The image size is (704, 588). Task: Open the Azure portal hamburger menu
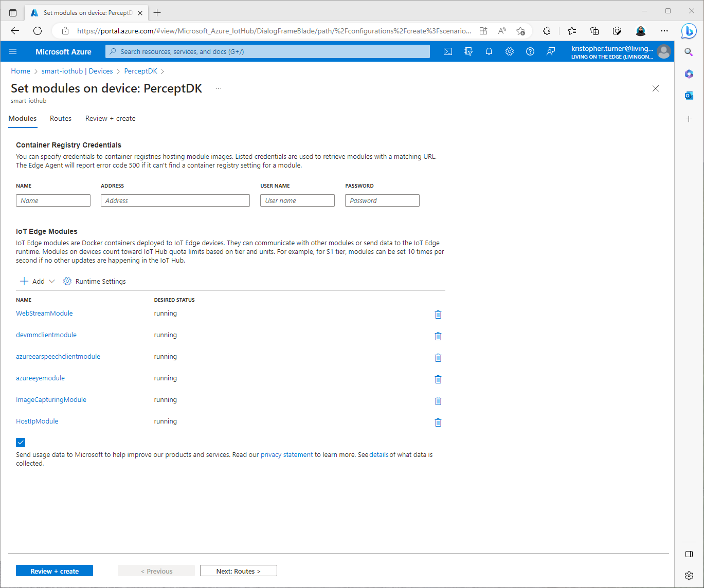coord(13,51)
